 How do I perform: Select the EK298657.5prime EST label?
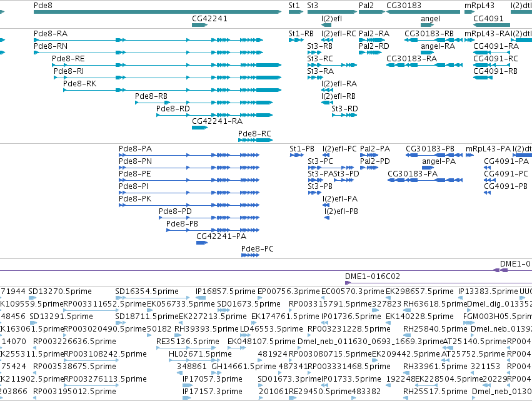coord(419,292)
